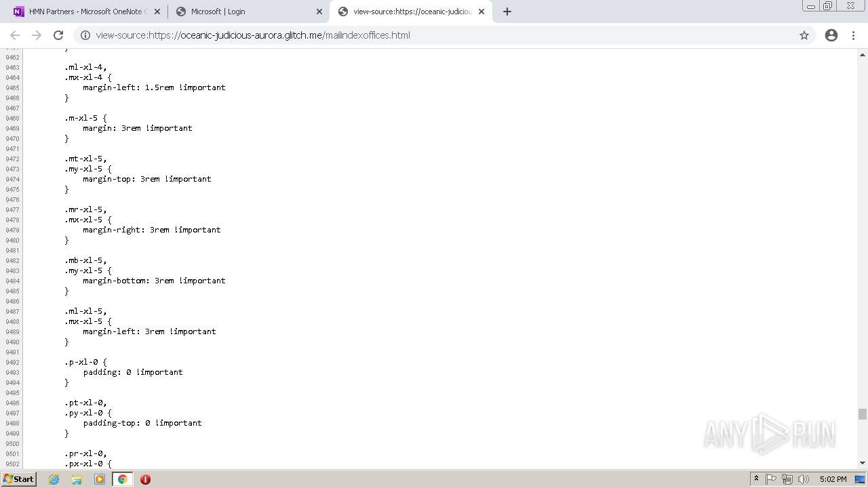The image size is (868, 488).
Task: Click the '.m-xl-5 {' selector line
Action: (x=85, y=118)
